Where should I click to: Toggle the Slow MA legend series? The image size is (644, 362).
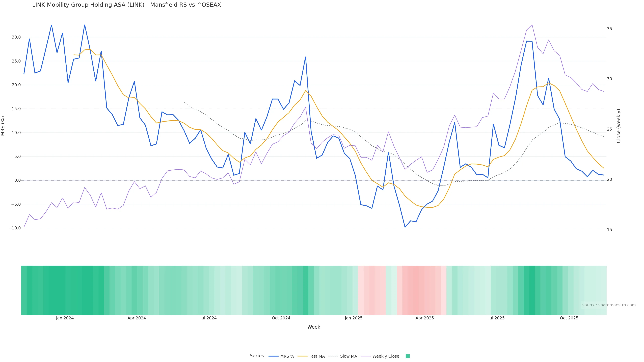[x=348, y=356]
